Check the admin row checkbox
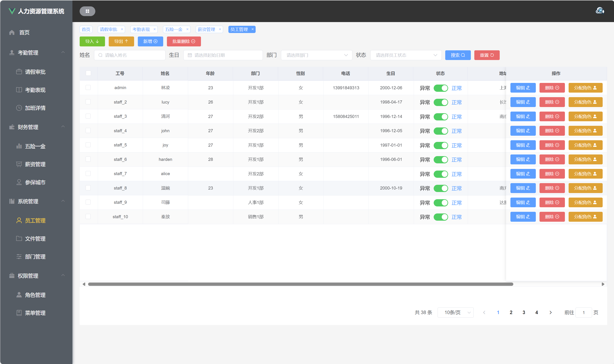Screen dimensions: 614x364 88,88
